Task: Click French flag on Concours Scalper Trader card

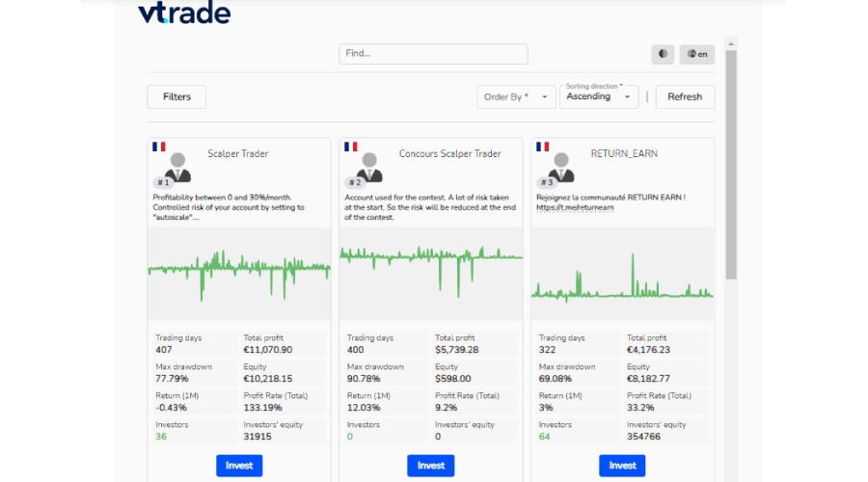Action: (350, 147)
